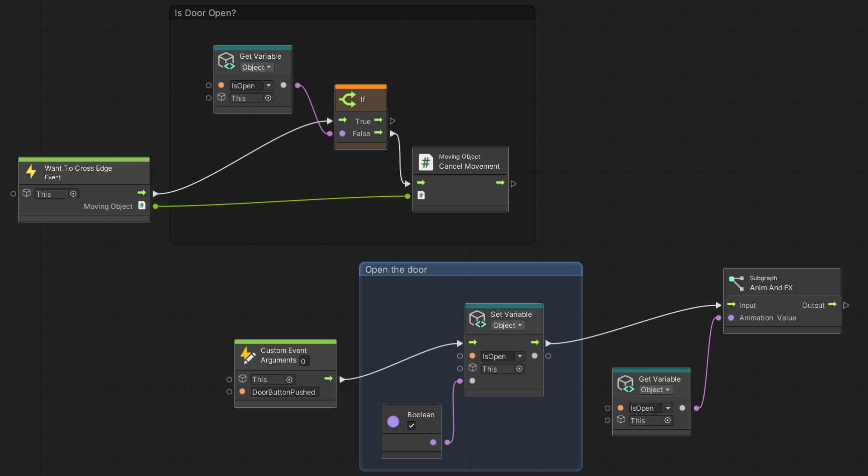The image size is (868, 476).
Task: Click the If node's False output label
Action: 361,134
